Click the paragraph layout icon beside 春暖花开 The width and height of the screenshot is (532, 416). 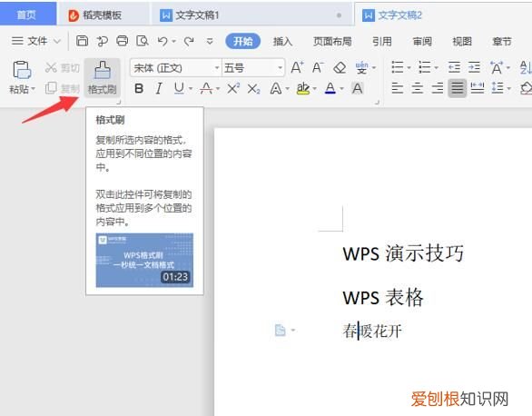tap(280, 330)
